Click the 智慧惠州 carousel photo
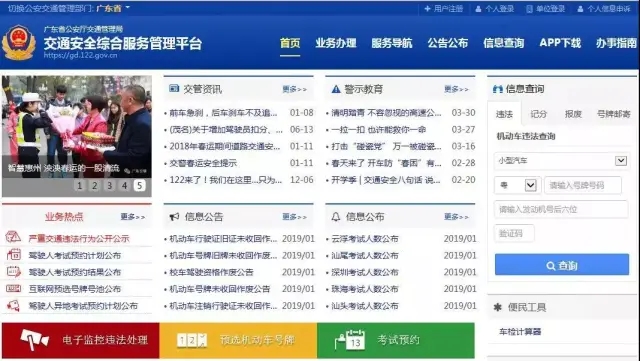Image resolution: width=640 pixels, height=361 pixels. [x=77, y=127]
